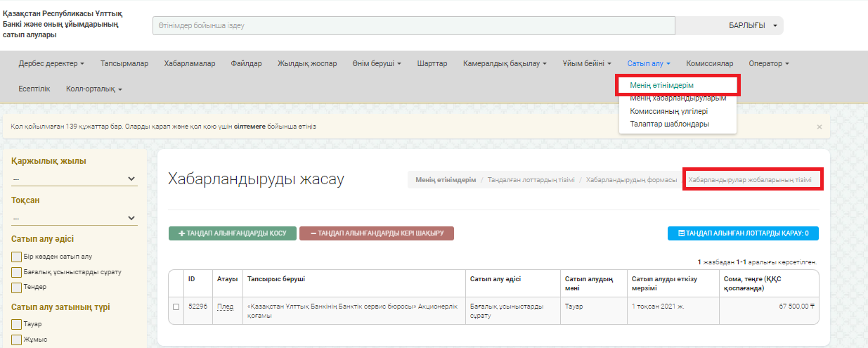868x348 pixels.
Task: Choose Комиссияның үлгілері menu entry
Action: pyautogui.click(x=668, y=111)
